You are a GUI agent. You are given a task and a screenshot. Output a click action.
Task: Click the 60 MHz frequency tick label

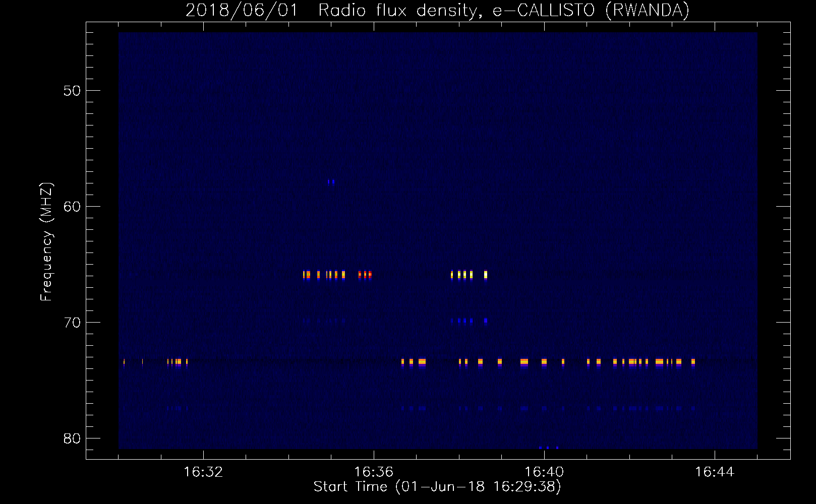[73, 207]
